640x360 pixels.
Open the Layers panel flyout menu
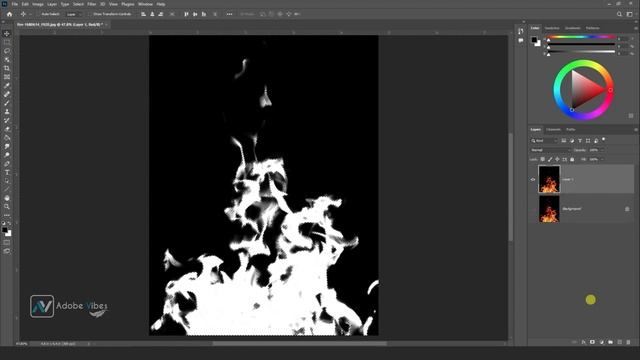[x=636, y=130]
